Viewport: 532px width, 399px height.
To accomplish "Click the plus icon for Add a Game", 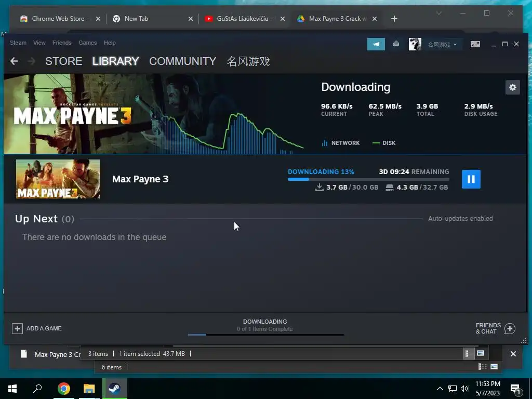I will [17, 328].
